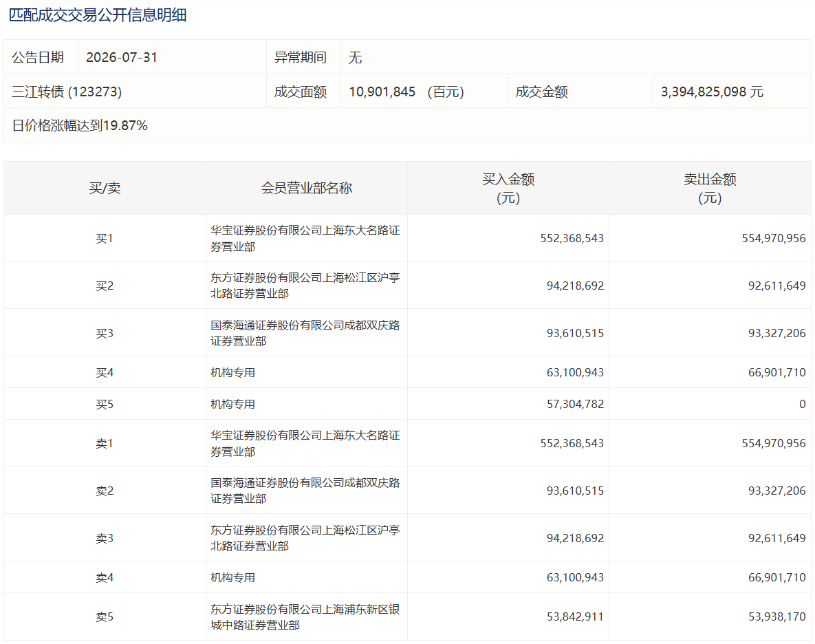
Task: Click buy amount 53,842,911 in row 卖5
Action: (576, 616)
